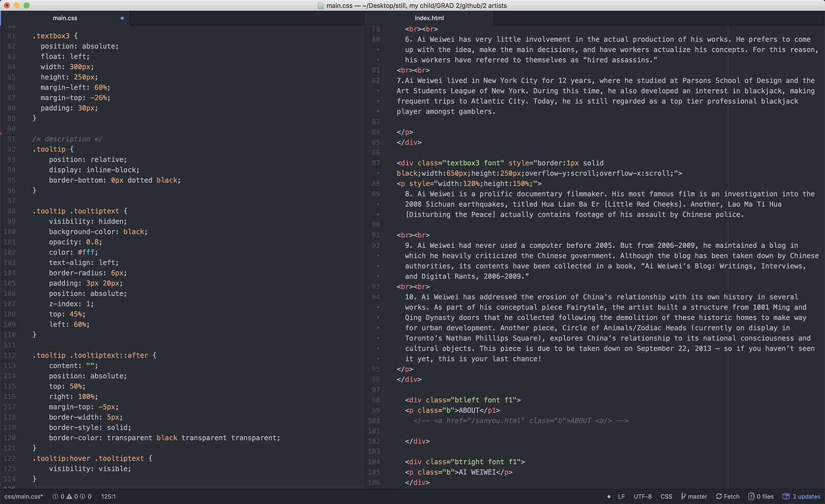
Task: Click the linter info count icon
Action: (x=82, y=497)
